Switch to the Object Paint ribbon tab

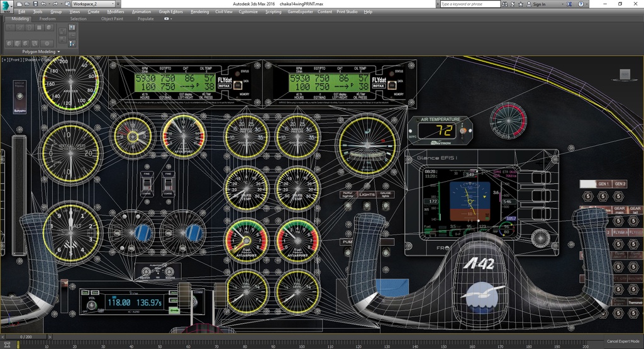(x=112, y=19)
